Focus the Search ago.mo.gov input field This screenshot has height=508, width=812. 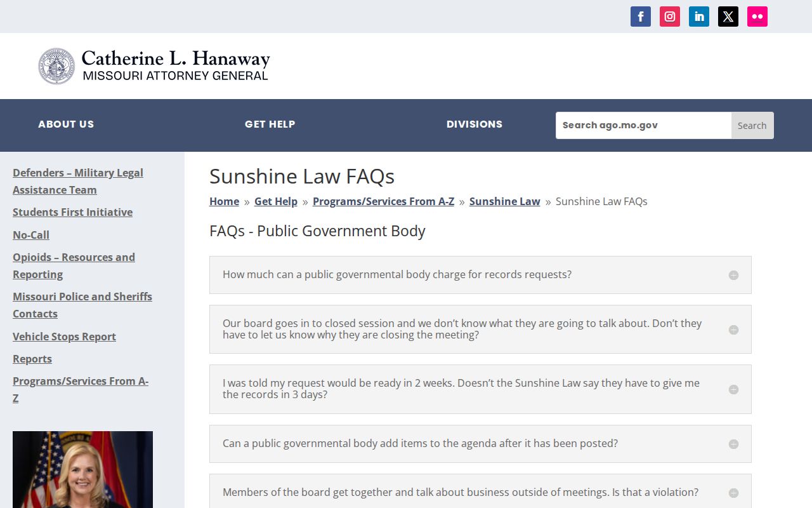tap(643, 126)
